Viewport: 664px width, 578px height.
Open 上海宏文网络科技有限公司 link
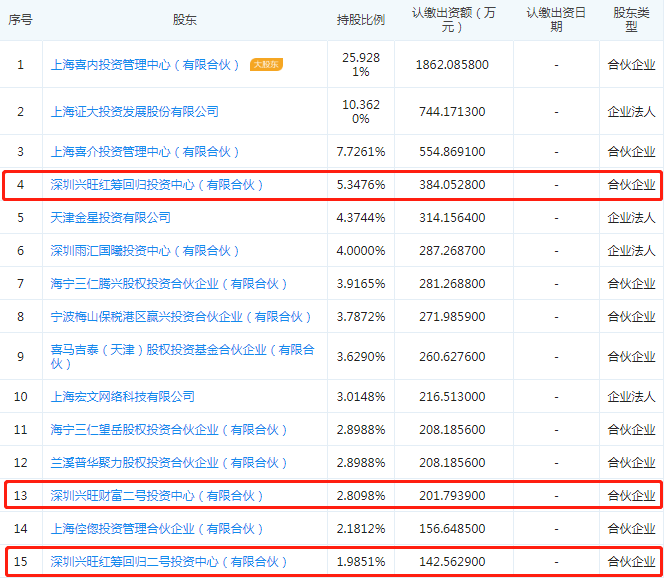(122, 397)
